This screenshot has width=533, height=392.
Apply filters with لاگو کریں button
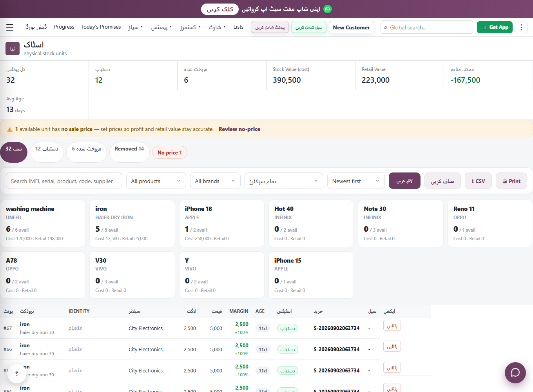404,181
